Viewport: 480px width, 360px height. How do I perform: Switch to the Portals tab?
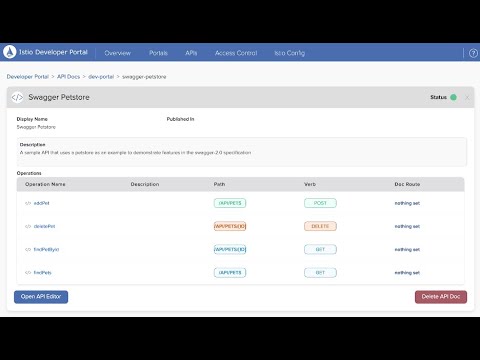tap(158, 53)
